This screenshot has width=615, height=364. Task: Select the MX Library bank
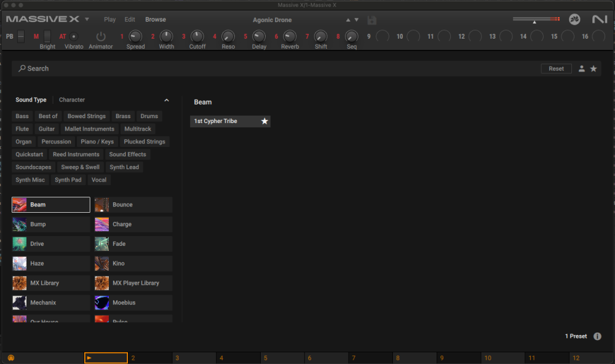point(51,283)
